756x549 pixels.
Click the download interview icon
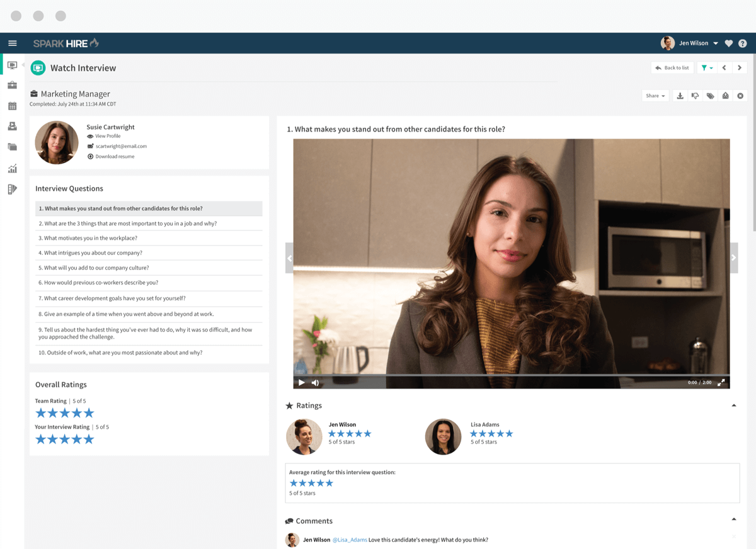coord(680,96)
